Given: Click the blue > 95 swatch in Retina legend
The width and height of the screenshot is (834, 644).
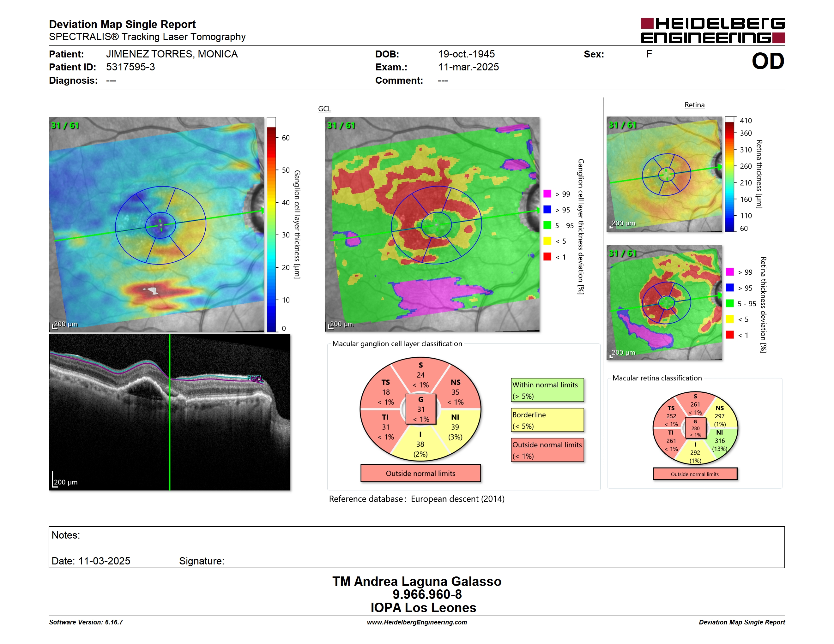Looking at the screenshot, I should (730, 288).
